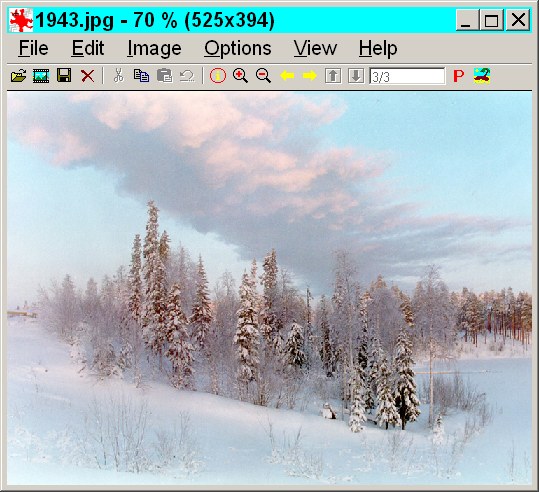Zoom out with the minus magnifier

point(263,76)
